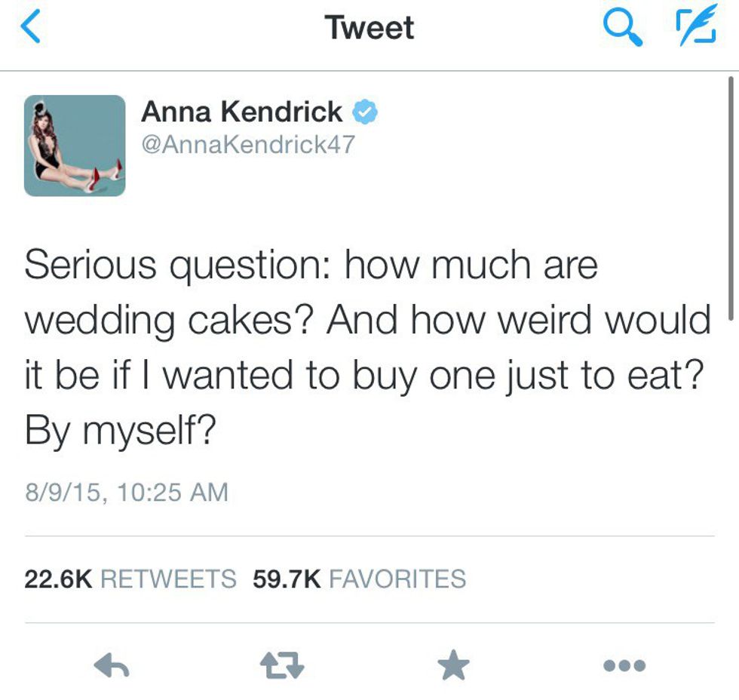Tap the "Tweet" header title
The height and width of the screenshot is (700, 739).
point(369,28)
